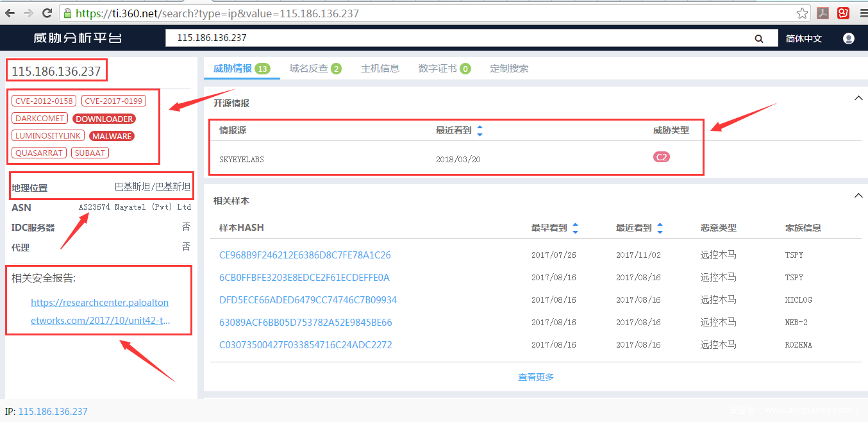Click 查看更多 to load more samples
This screenshot has width=868, height=422.
[x=536, y=377]
